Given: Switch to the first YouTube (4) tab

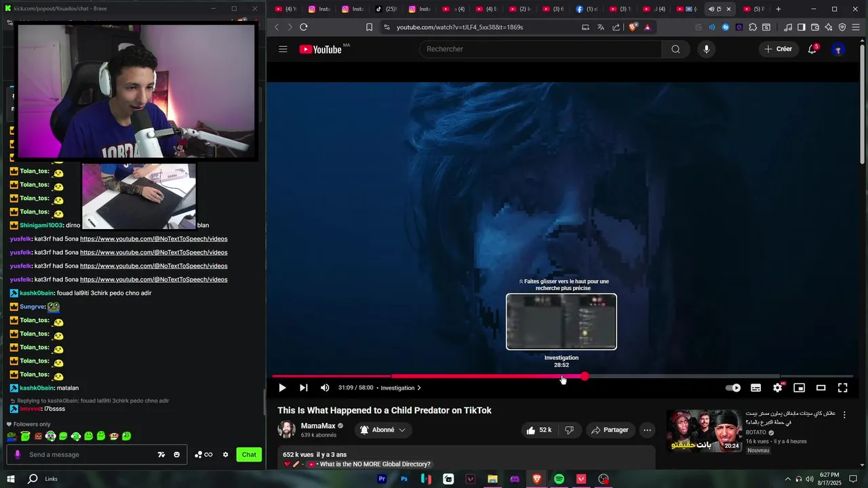Looking at the screenshot, I should tap(285, 9).
